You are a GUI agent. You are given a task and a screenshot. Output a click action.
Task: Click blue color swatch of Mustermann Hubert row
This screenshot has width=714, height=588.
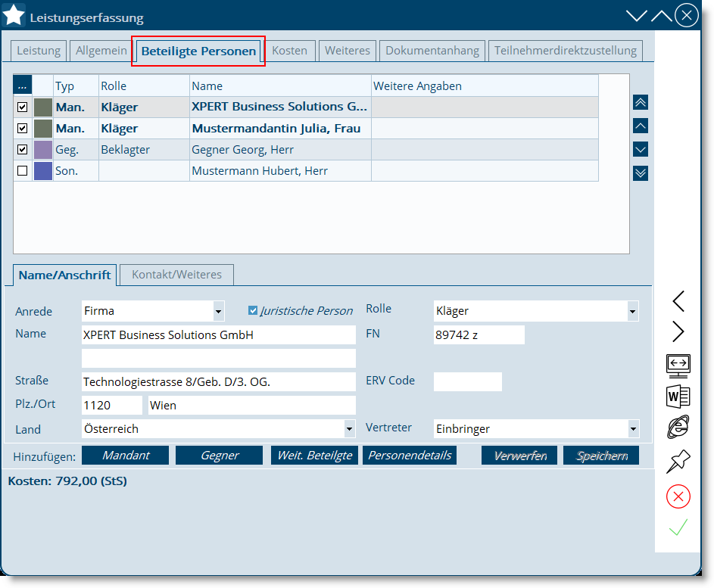pos(43,171)
